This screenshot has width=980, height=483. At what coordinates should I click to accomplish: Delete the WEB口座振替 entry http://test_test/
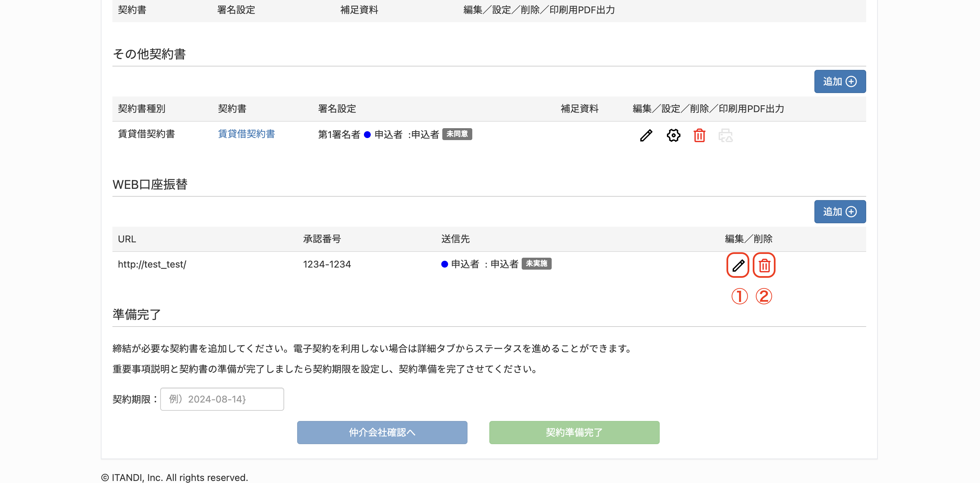(764, 265)
